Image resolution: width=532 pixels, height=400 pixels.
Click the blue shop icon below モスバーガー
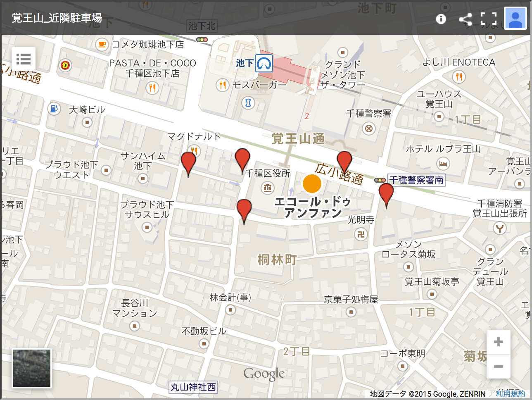248,102
